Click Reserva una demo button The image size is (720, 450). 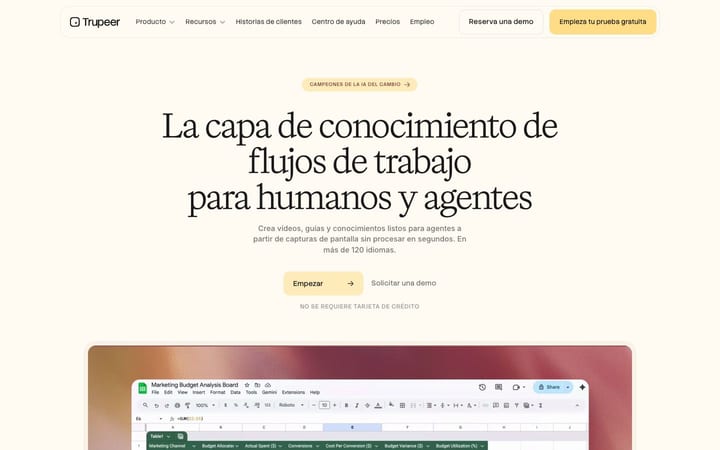click(x=501, y=22)
